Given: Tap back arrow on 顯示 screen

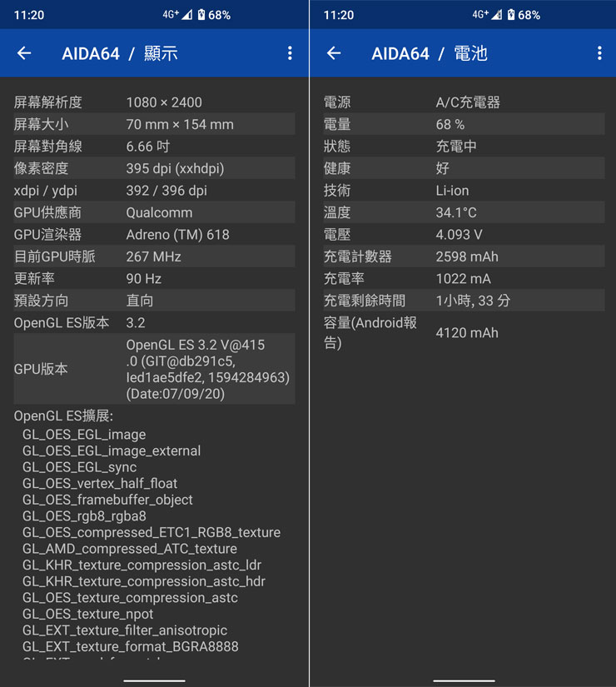Looking at the screenshot, I should (24, 53).
